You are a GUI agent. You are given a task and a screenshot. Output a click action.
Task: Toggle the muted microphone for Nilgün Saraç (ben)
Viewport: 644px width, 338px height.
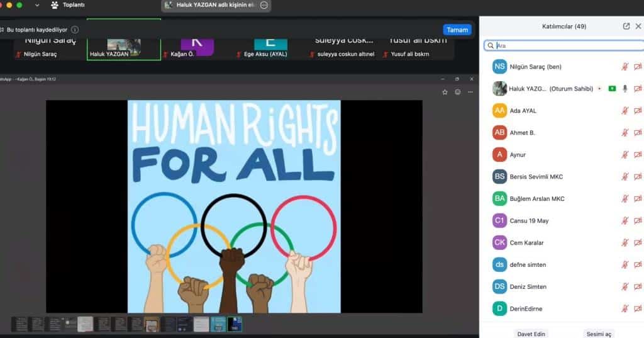625,67
